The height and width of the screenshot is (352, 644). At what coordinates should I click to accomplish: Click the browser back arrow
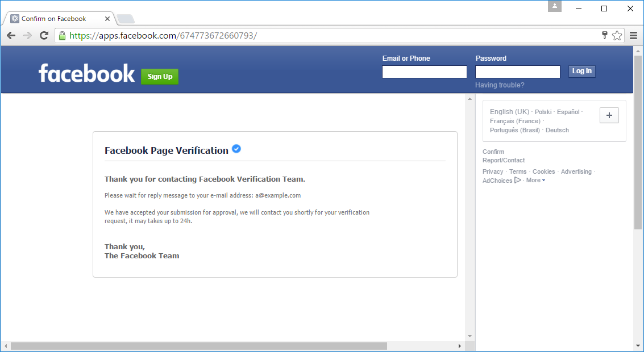point(11,36)
